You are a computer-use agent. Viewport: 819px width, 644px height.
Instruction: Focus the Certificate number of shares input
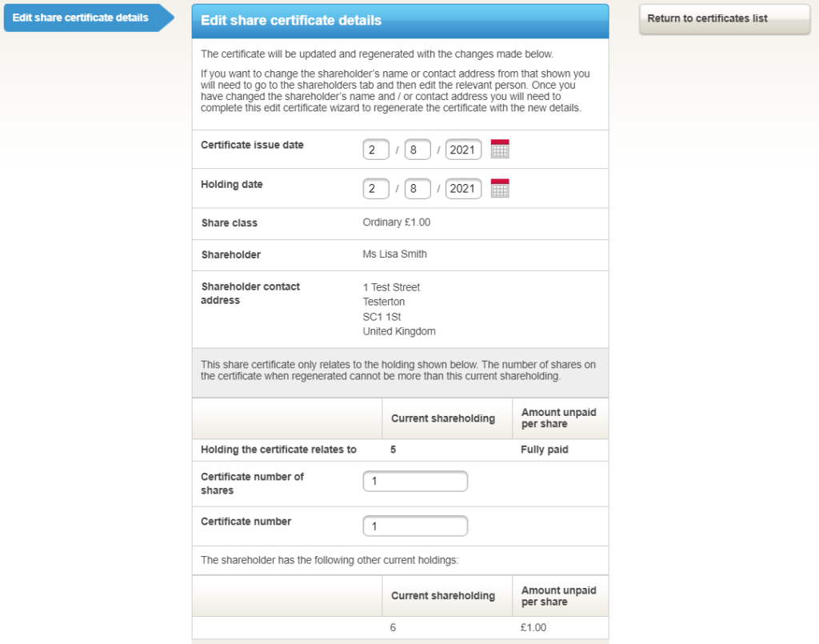[x=415, y=482]
